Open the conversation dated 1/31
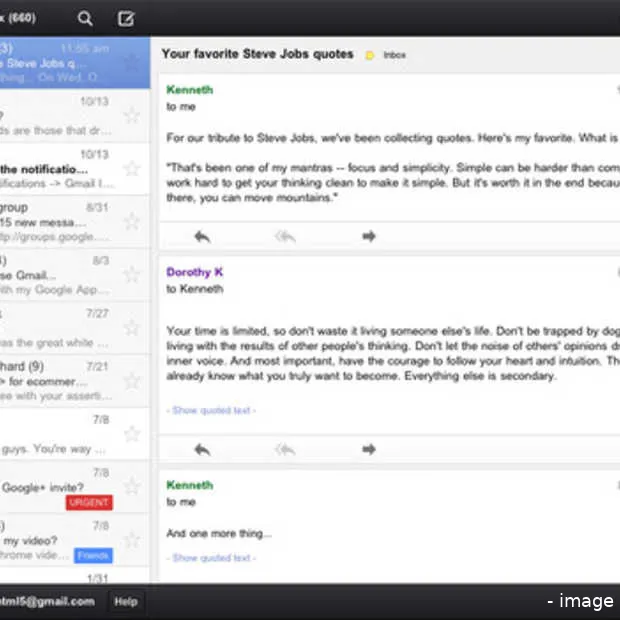This screenshot has height=620, width=620. [75, 575]
